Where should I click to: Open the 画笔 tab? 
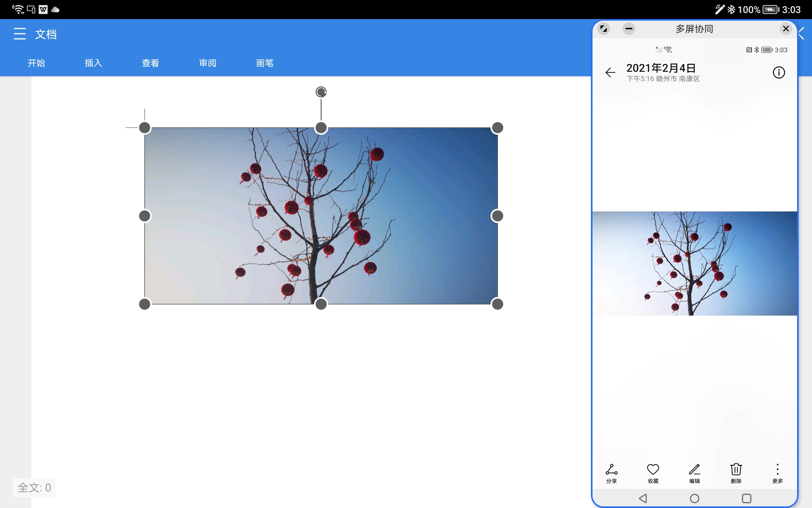click(x=265, y=63)
